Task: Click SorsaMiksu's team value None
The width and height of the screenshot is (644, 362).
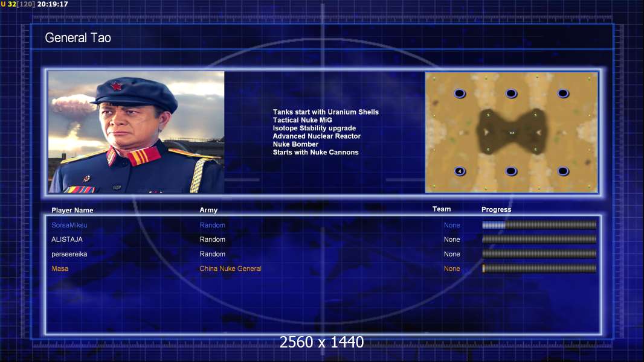Action: (452, 225)
